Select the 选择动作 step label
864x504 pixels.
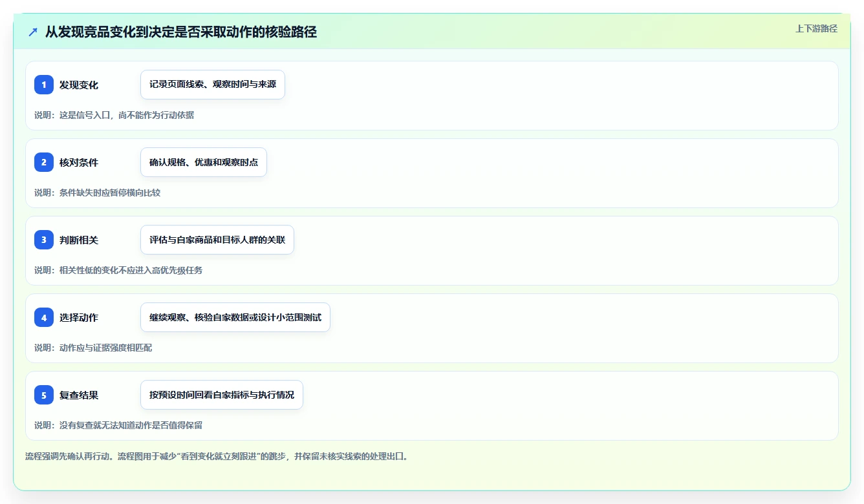point(79,317)
